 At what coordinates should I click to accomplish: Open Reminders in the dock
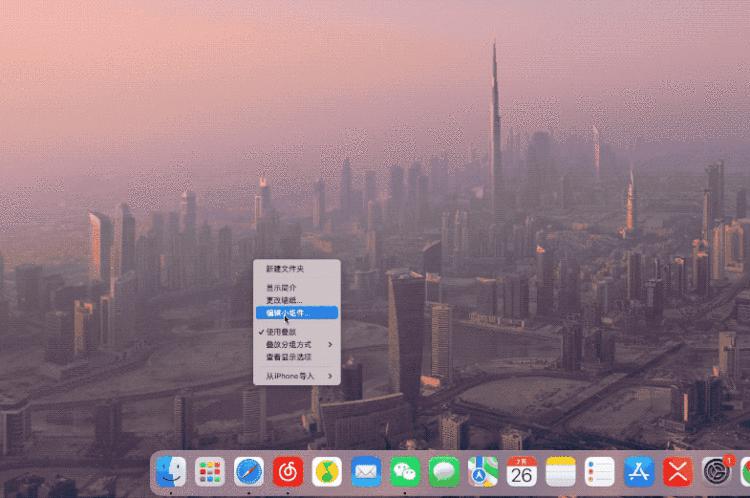(x=600, y=472)
